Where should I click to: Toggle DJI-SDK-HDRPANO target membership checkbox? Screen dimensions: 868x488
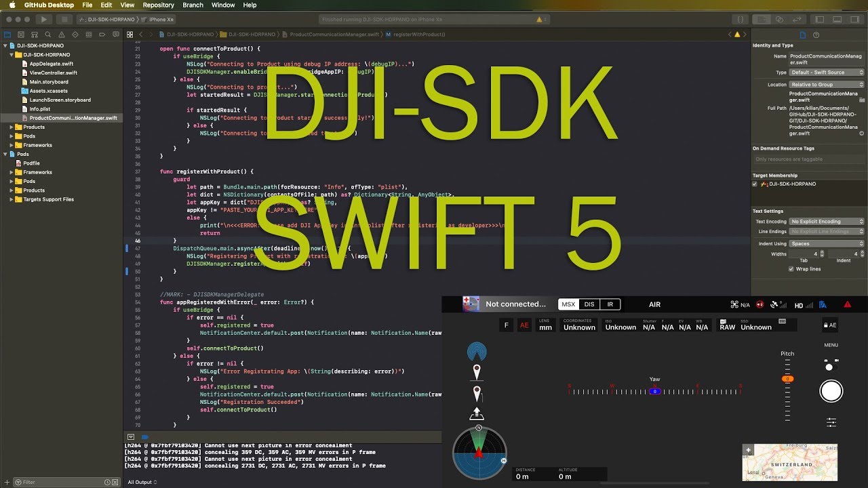[755, 184]
